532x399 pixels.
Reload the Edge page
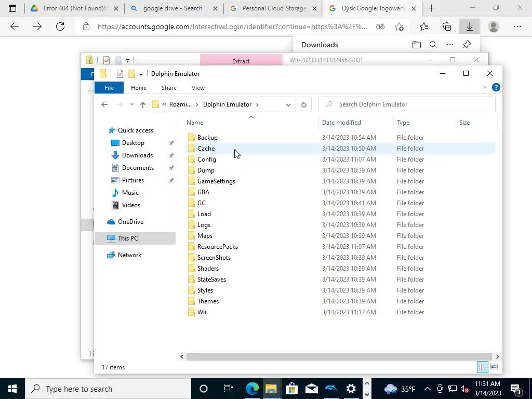point(60,26)
